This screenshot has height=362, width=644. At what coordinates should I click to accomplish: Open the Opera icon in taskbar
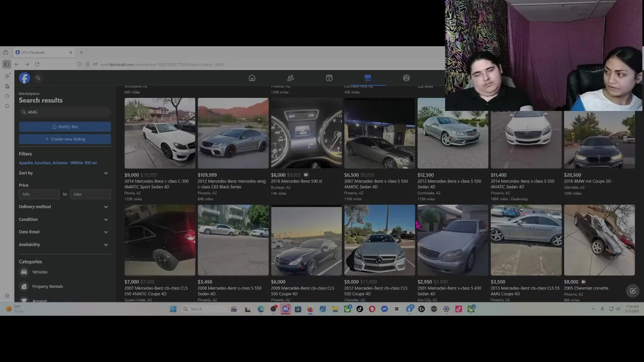pos(372,309)
